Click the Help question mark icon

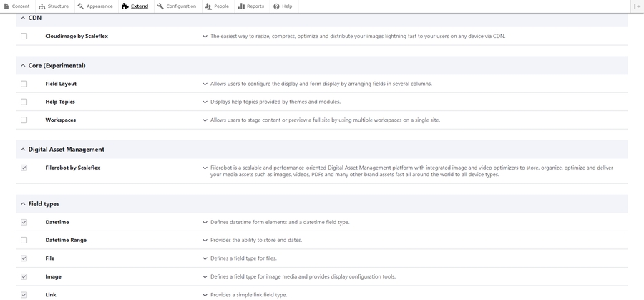[x=276, y=6]
